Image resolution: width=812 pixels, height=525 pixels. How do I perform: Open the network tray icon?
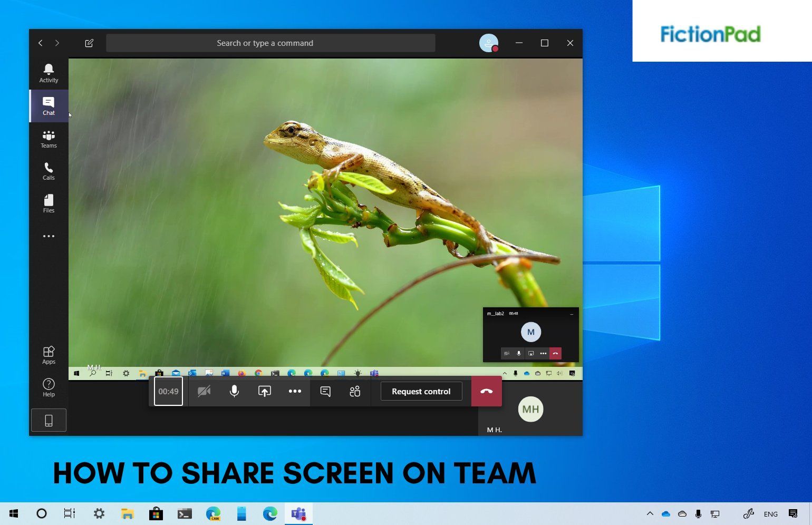click(715, 513)
